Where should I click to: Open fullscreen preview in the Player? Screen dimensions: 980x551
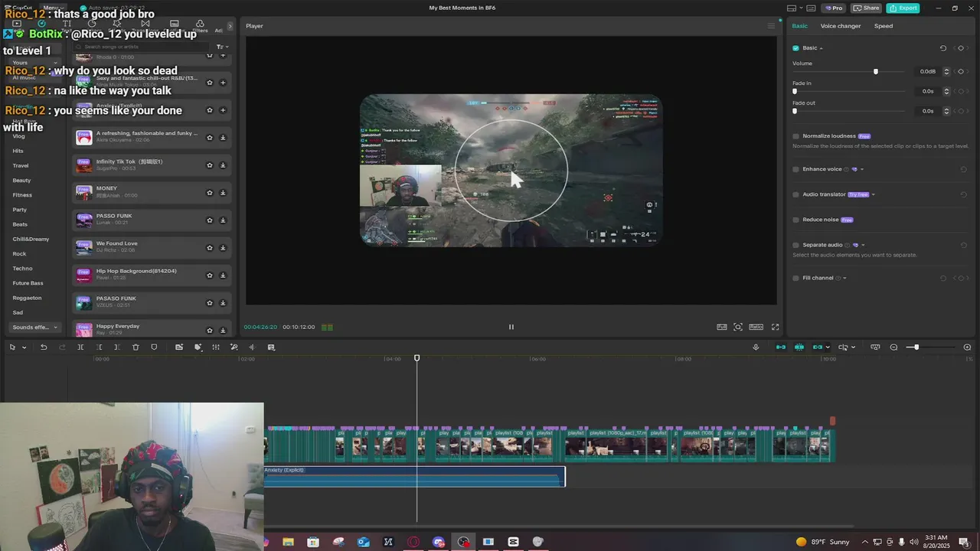(x=775, y=327)
